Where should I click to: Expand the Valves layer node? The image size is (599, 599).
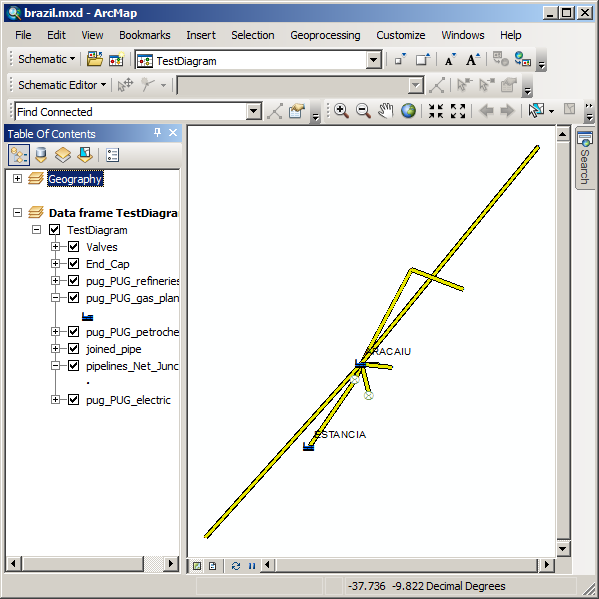pos(55,247)
